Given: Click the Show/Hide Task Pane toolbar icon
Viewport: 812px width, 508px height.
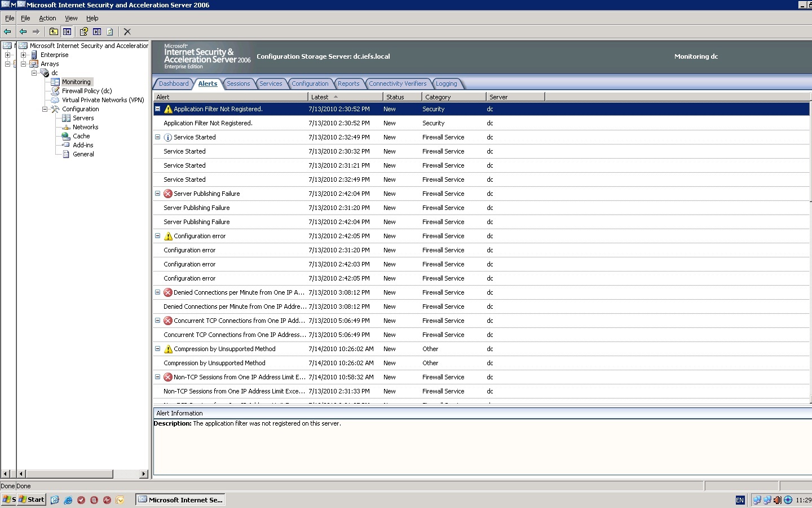Looking at the screenshot, I should [97, 32].
